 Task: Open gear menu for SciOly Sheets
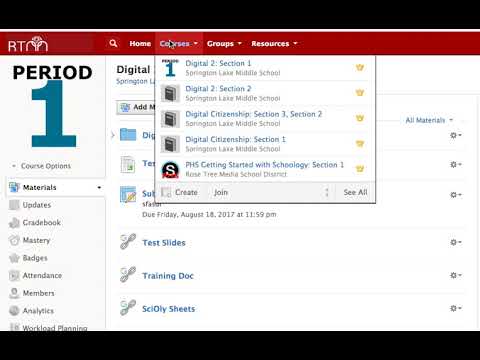click(x=455, y=308)
